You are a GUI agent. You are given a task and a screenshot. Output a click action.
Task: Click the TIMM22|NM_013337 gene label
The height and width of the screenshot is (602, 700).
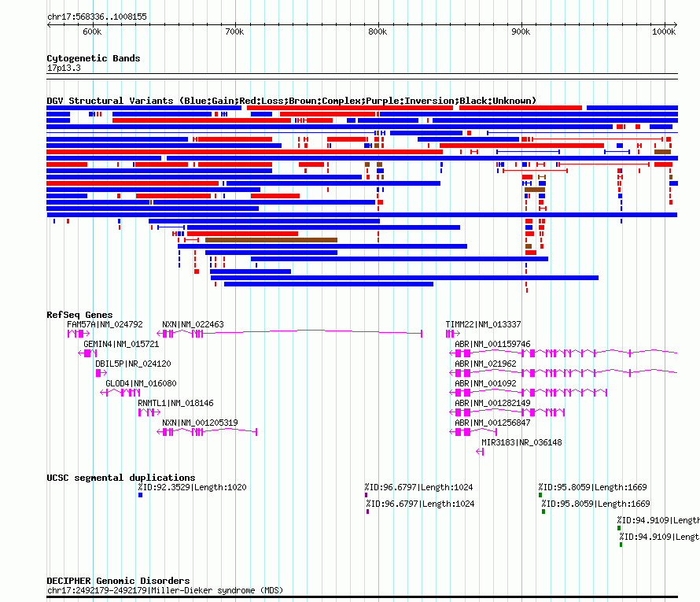point(483,325)
